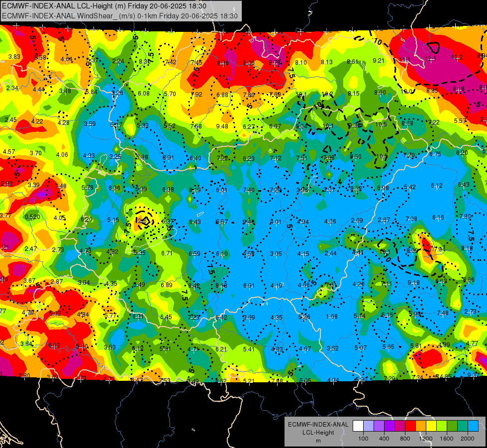Click the dark green legend swatch

[452, 426]
